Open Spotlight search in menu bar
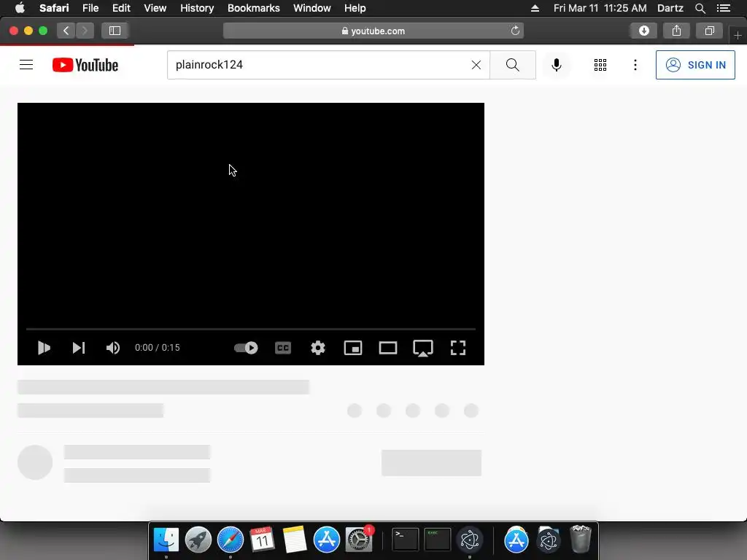This screenshot has width=747, height=560. tap(700, 8)
